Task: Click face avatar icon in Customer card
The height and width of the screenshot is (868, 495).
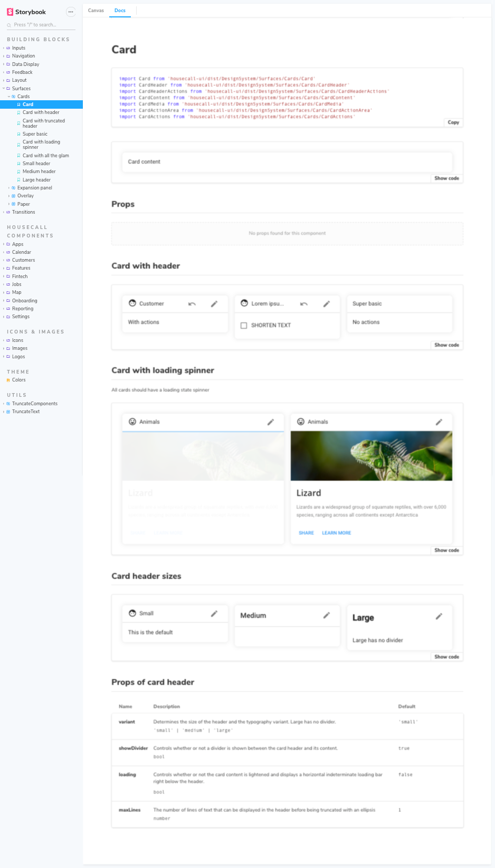Action: pyautogui.click(x=132, y=303)
